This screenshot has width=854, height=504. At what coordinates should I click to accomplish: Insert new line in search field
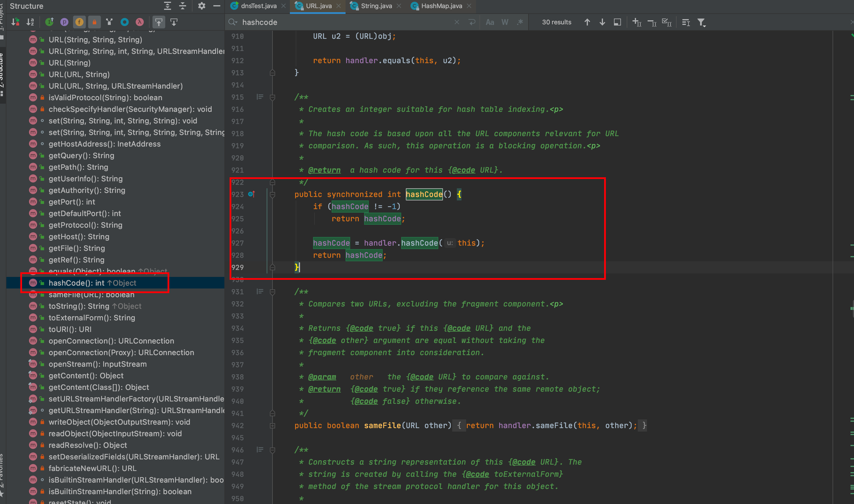tap(472, 22)
